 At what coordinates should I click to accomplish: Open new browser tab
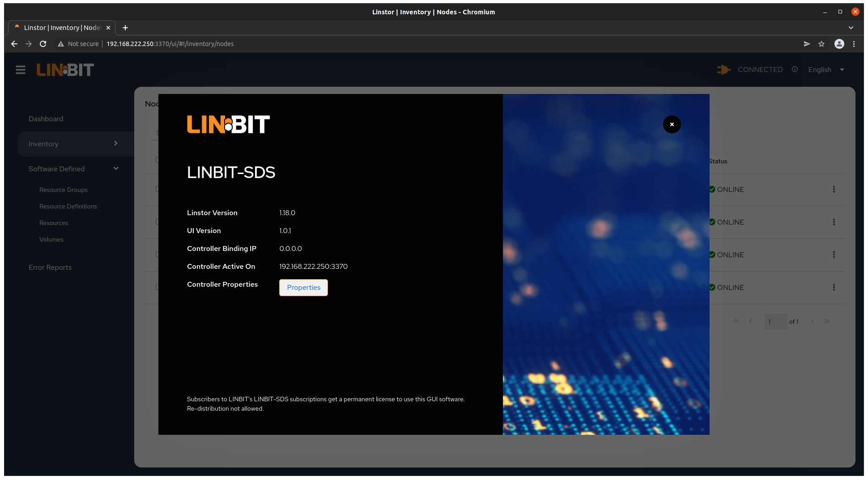125,28
